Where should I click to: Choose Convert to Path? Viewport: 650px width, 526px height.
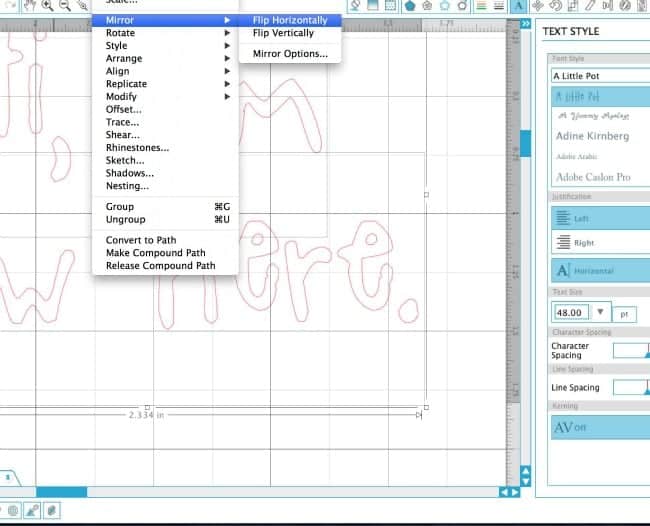[x=165, y=240]
